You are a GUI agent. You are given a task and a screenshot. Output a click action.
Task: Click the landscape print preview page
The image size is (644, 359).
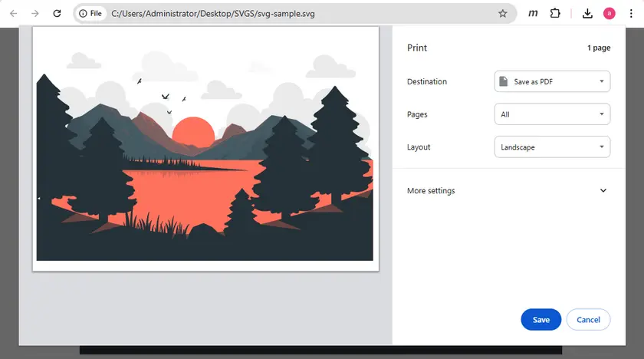(205, 149)
